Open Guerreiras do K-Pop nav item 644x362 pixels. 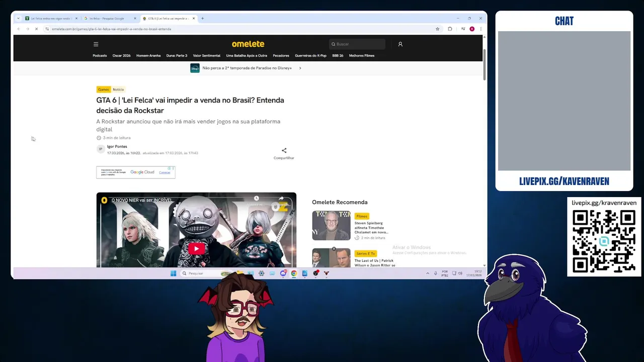310,56
